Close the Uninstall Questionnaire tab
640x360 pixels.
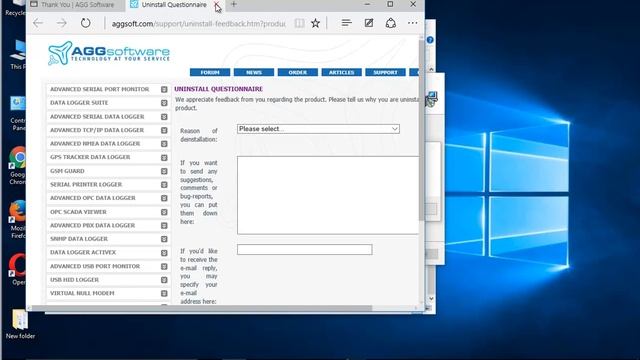coord(217,4)
